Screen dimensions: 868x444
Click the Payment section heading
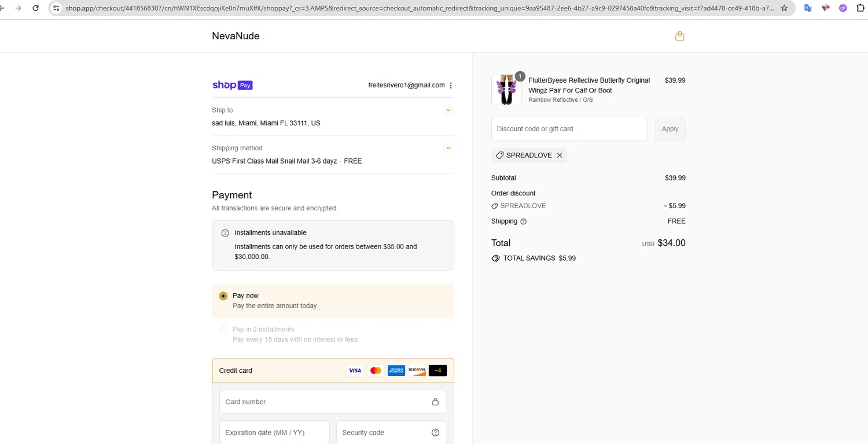232,195
